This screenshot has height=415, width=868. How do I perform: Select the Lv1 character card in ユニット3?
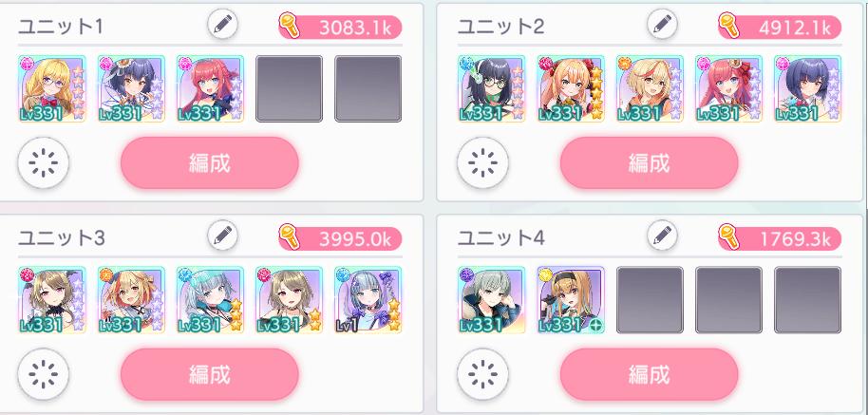pyautogui.click(x=368, y=300)
